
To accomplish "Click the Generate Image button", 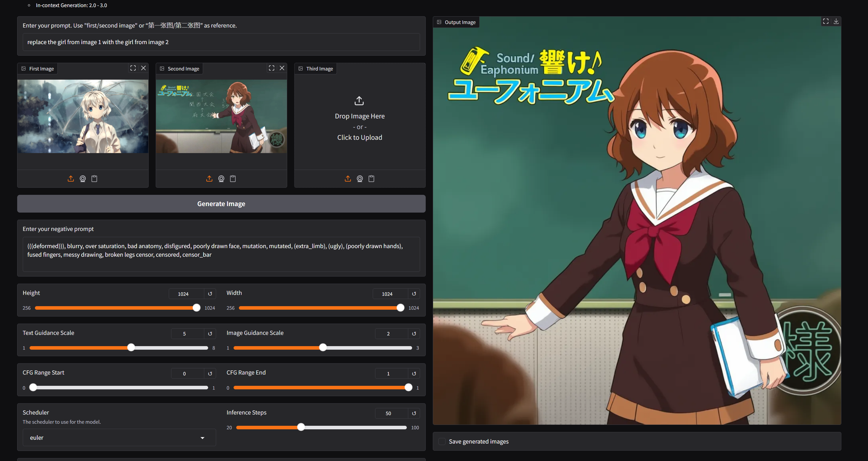I will (x=221, y=203).
